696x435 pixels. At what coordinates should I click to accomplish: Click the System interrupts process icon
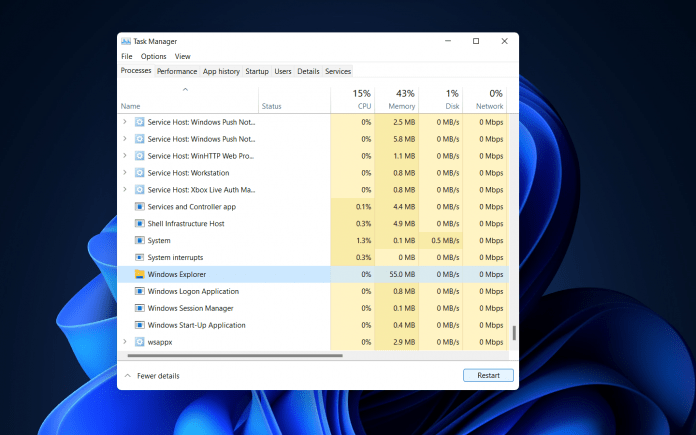click(x=139, y=257)
